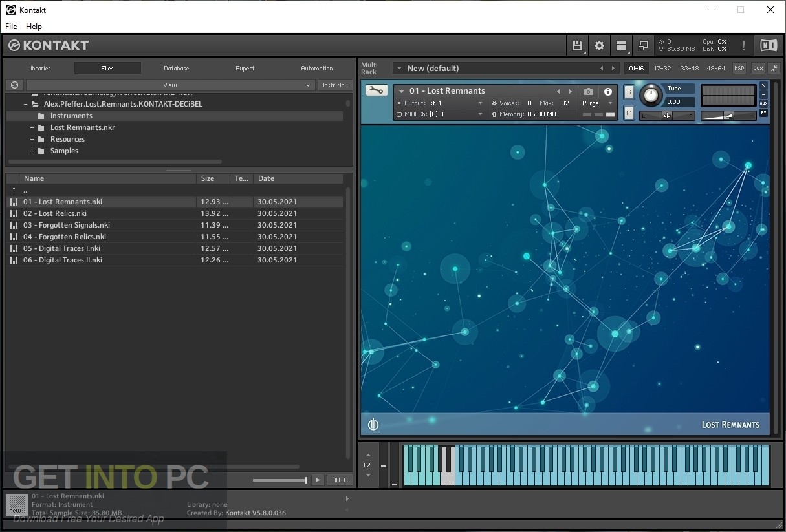Expand Samples folder
The image size is (786, 532).
32,151
